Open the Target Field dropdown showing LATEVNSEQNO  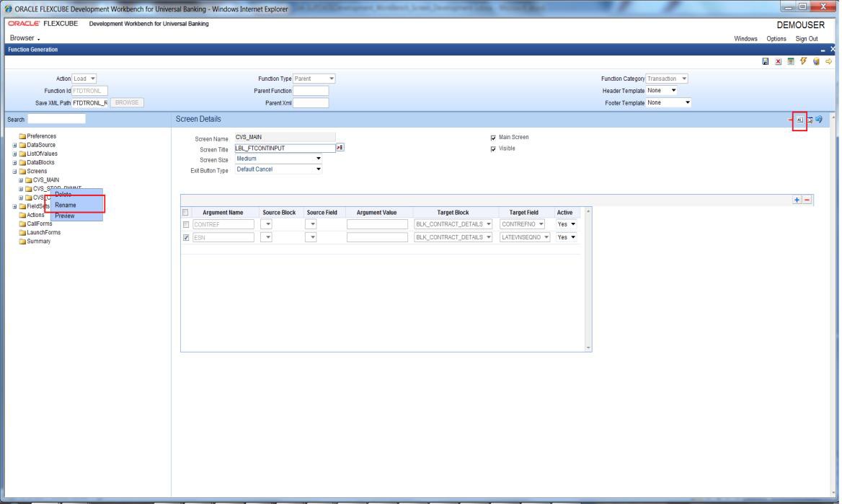pyautogui.click(x=525, y=237)
